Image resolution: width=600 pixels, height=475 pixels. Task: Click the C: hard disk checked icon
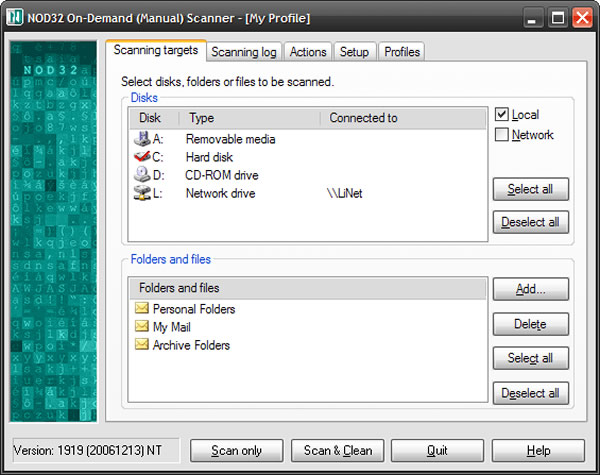pyautogui.click(x=142, y=157)
